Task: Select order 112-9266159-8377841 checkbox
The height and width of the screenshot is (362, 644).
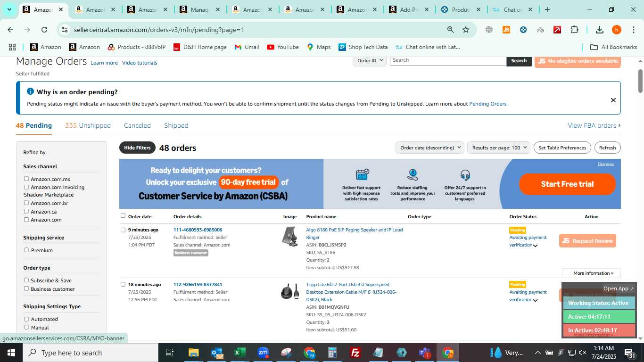Action: tap(123, 284)
